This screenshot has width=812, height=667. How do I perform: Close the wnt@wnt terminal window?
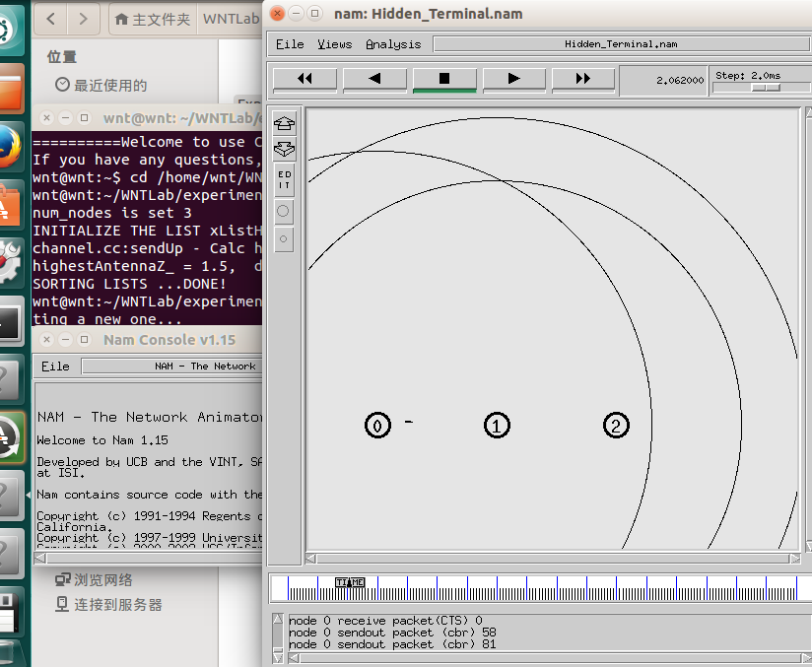coord(46,118)
